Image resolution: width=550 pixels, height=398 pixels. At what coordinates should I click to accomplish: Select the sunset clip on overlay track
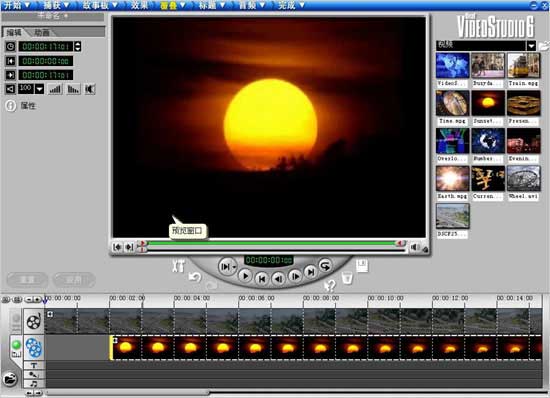(x=326, y=348)
